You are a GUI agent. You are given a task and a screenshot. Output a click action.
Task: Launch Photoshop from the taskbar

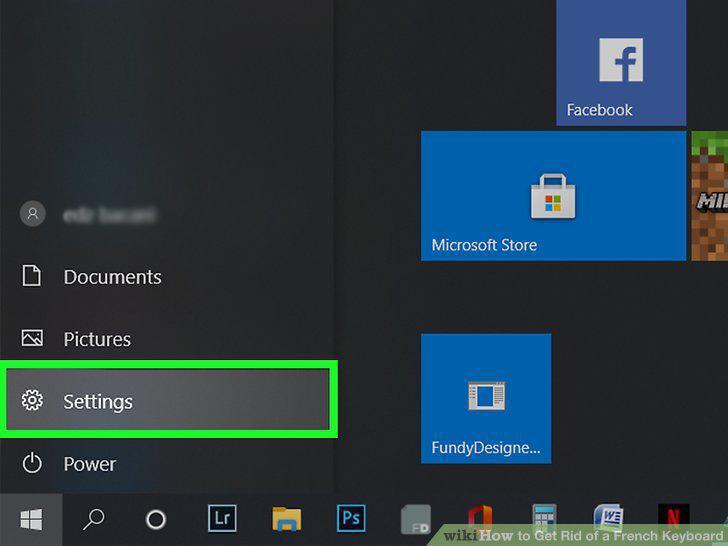click(351, 518)
